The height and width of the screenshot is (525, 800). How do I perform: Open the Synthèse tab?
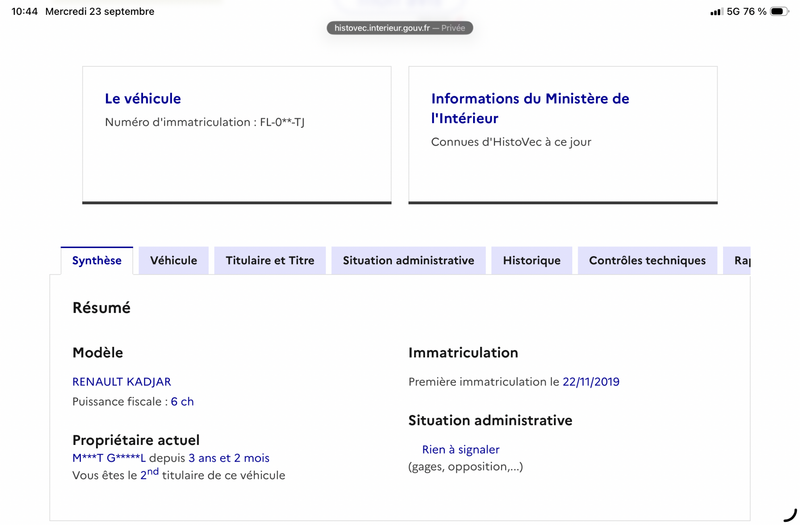pos(96,260)
